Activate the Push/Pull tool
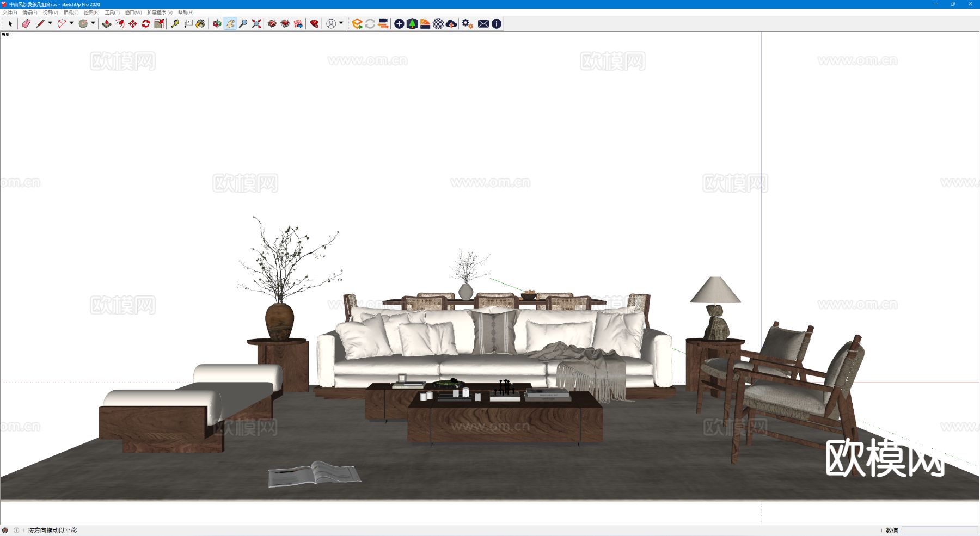The image size is (980, 536). (x=107, y=24)
